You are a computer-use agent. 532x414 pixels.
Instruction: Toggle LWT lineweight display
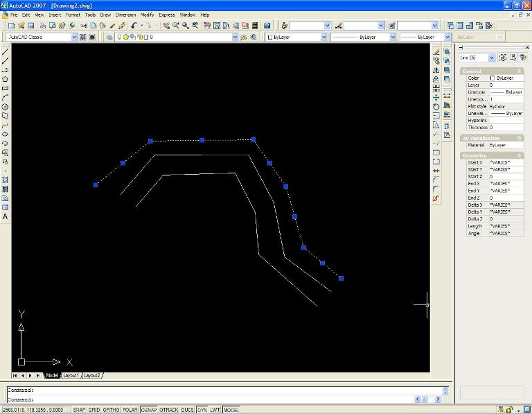[x=215, y=410]
